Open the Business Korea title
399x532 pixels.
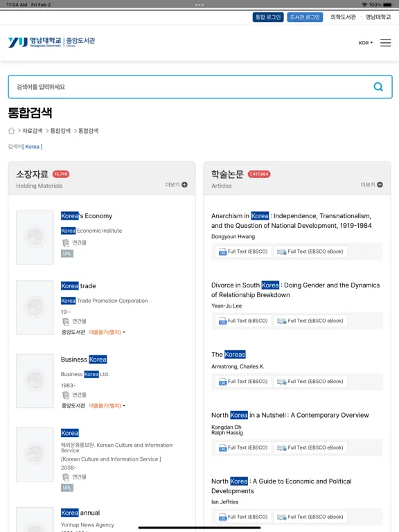(x=84, y=360)
